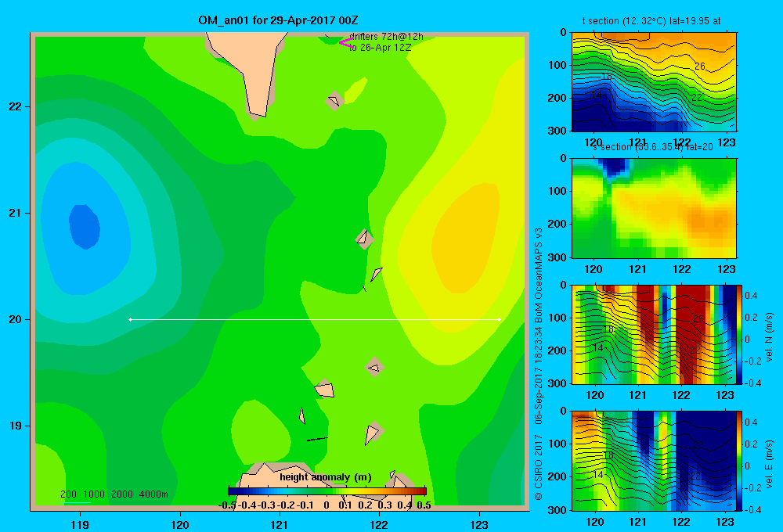
Task: Select the vel. N colorbar strip
Action: (740, 334)
